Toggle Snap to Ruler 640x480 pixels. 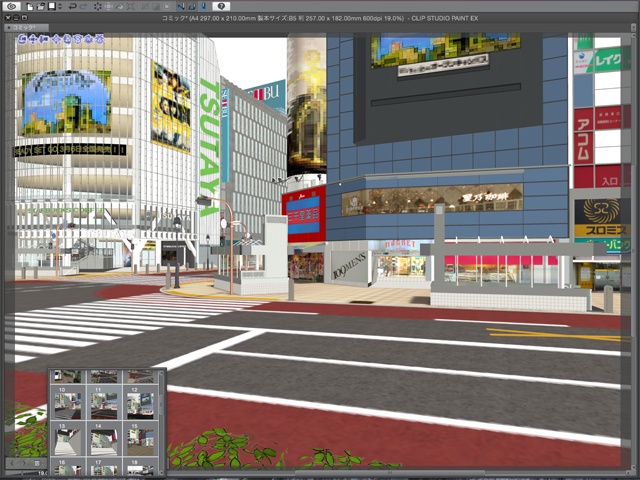[x=182, y=7]
